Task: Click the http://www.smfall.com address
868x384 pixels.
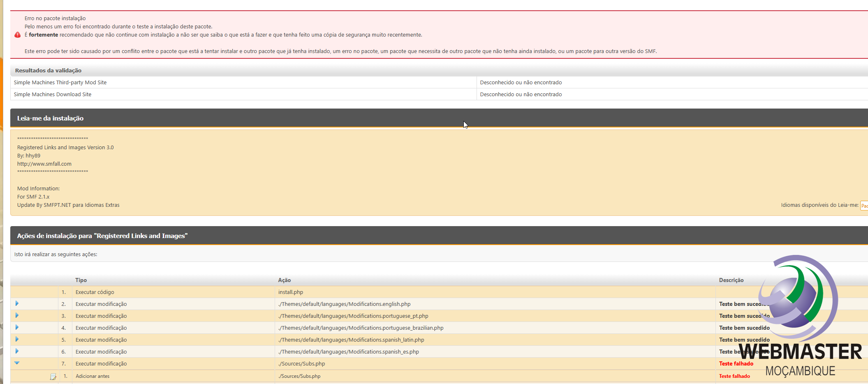Action: 44,164
